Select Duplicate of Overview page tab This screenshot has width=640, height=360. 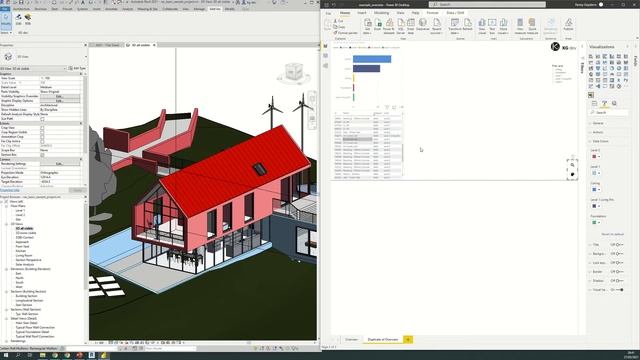click(382, 339)
